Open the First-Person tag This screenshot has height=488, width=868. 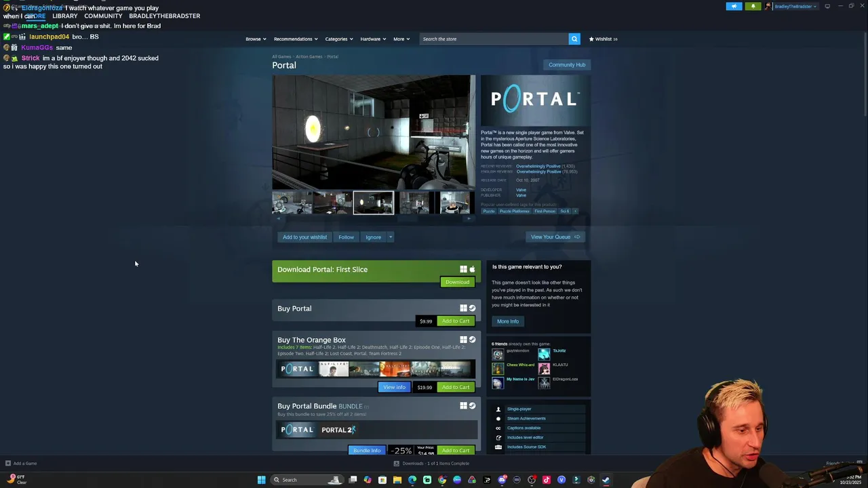[545, 211]
